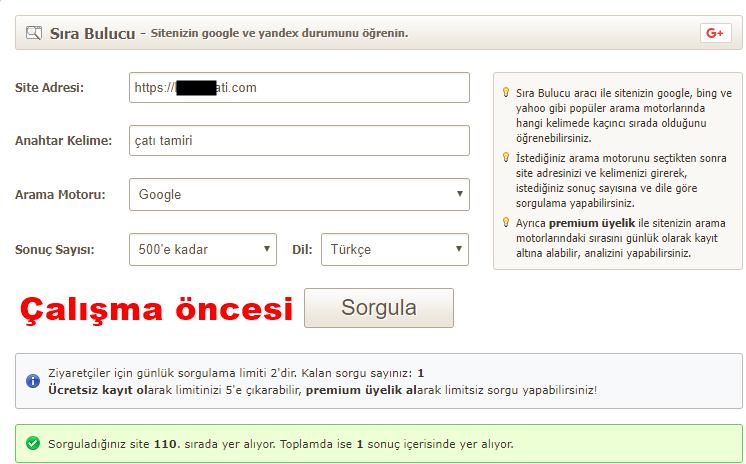Click the 'Anahtar Kelime:' label
Screen dimensions: 746x464
[62, 141]
